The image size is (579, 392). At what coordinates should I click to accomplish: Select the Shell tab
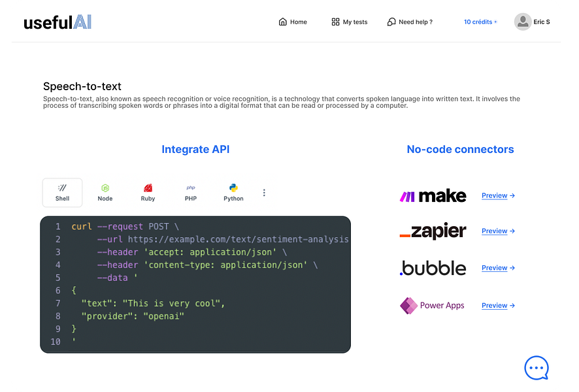tap(62, 193)
